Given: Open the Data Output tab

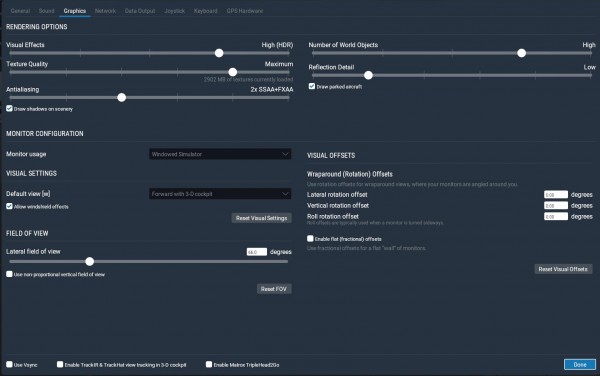Looking at the screenshot, I should pos(140,11).
